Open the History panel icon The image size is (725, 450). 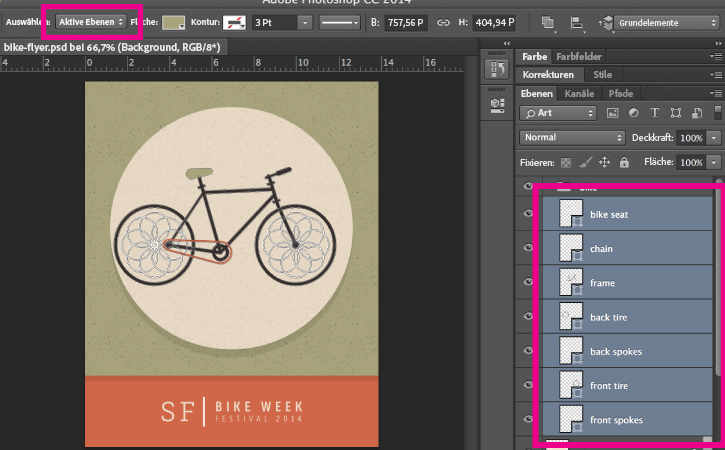coord(496,69)
